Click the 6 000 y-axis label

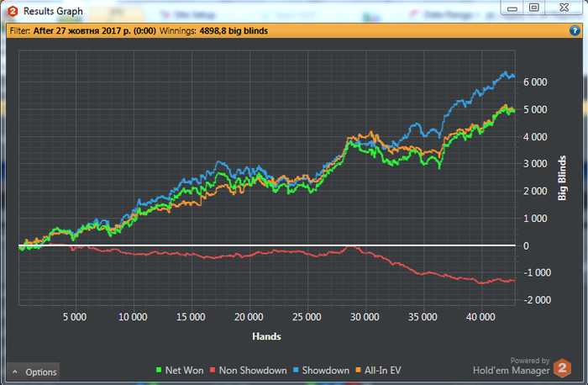pos(535,82)
